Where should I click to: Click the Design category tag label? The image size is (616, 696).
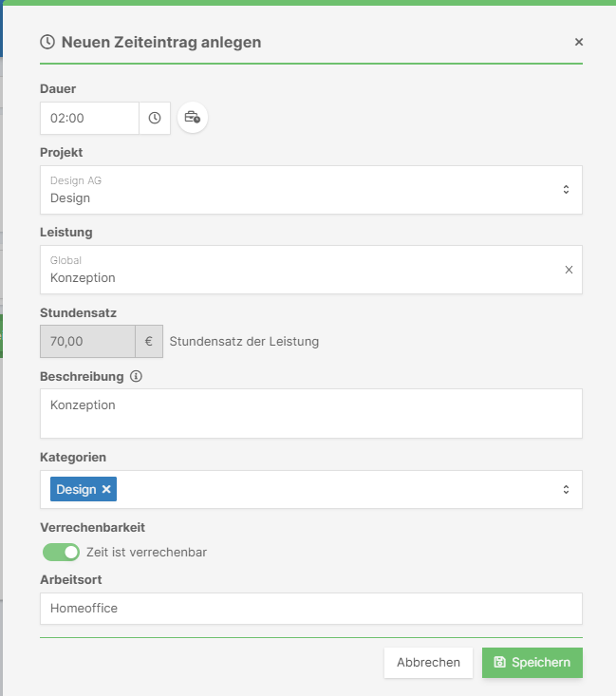click(76, 489)
